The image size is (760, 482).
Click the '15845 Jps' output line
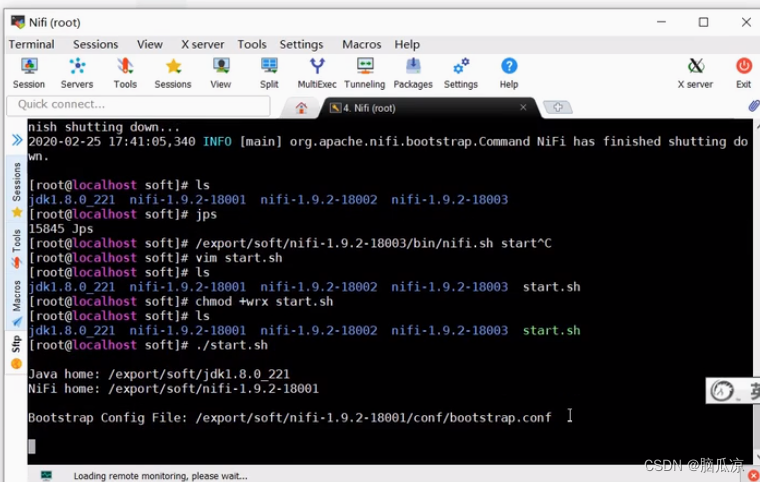(x=61, y=229)
